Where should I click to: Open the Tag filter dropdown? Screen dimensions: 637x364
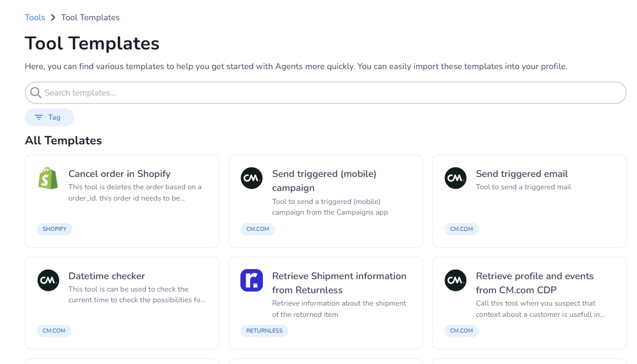pyautogui.click(x=49, y=117)
